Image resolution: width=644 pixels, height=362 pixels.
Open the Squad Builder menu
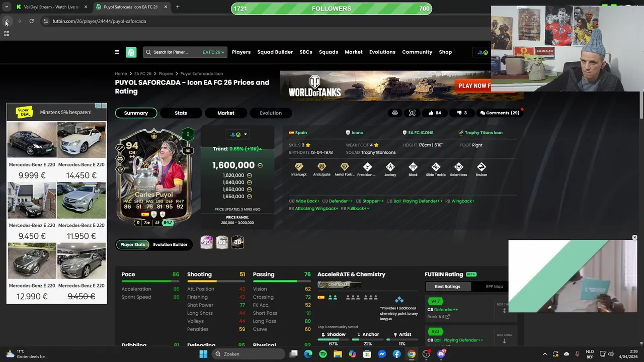(x=275, y=52)
